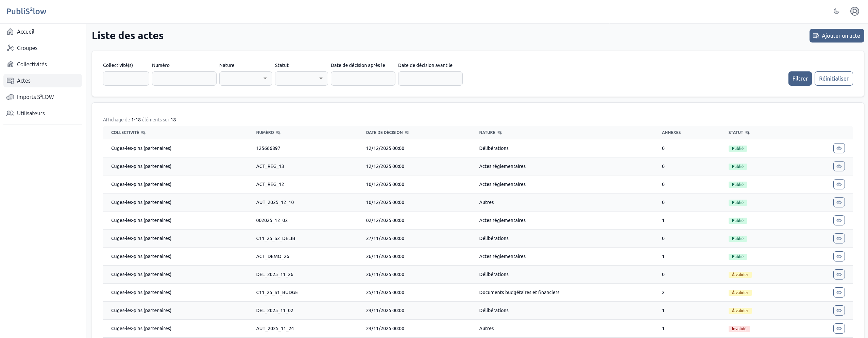View act C11_25_S1_BUDGE via eye icon
The image size is (868, 338).
[839, 292]
